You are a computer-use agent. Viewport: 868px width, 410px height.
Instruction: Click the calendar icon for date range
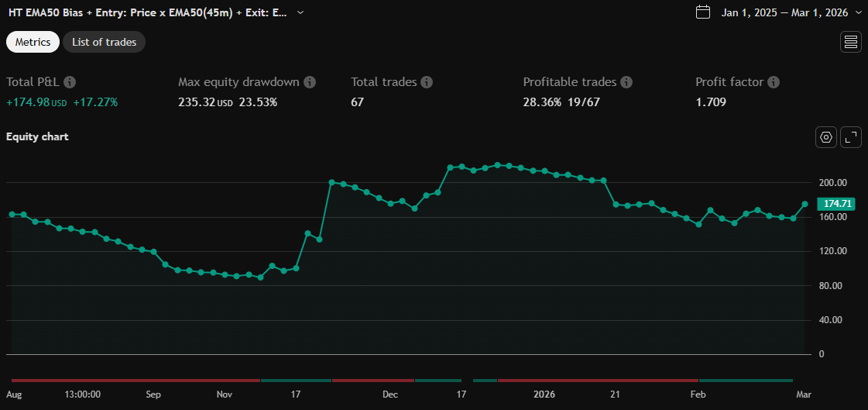click(703, 12)
